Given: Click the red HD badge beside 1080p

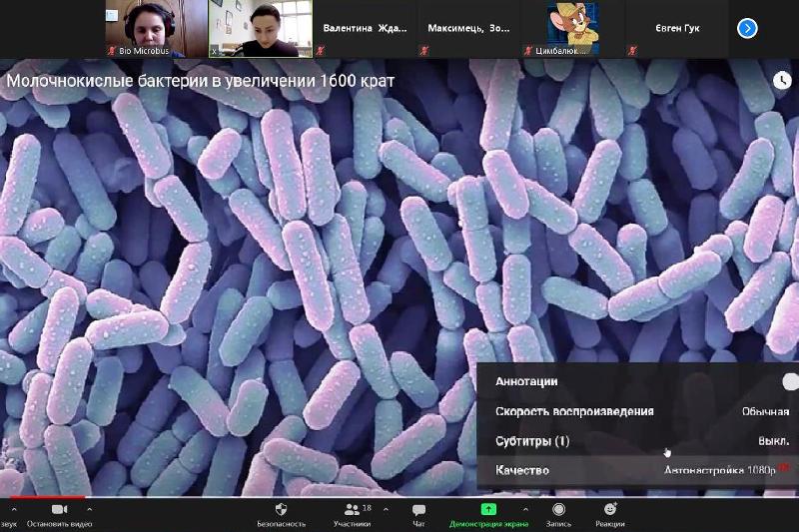Looking at the screenshot, I should pos(784,467).
